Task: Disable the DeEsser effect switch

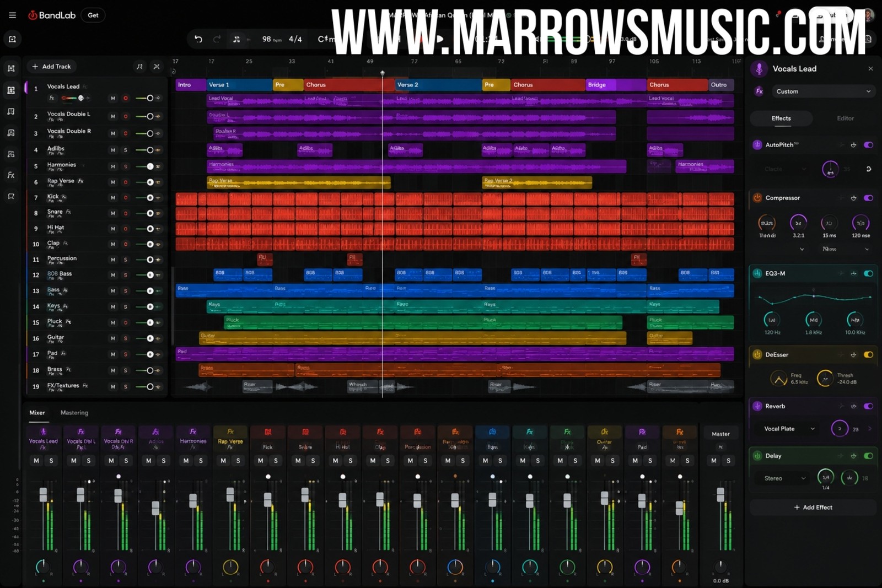Action: (x=868, y=355)
